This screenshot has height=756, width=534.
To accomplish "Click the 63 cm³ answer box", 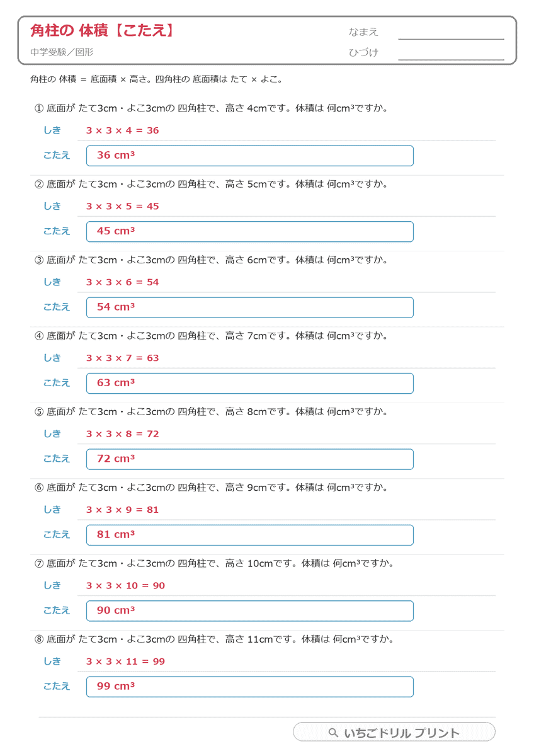I will (250, 383).
